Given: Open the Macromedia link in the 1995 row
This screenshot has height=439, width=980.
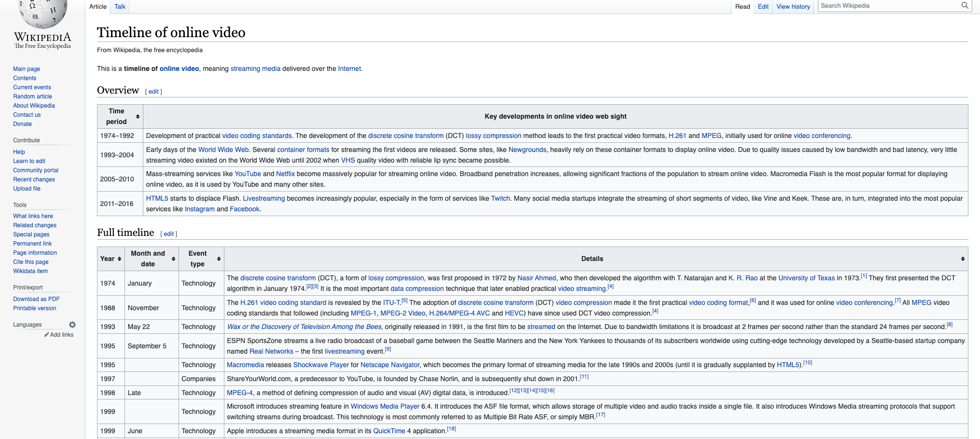Looking at the screenshot, I should (x=245, y=365).
